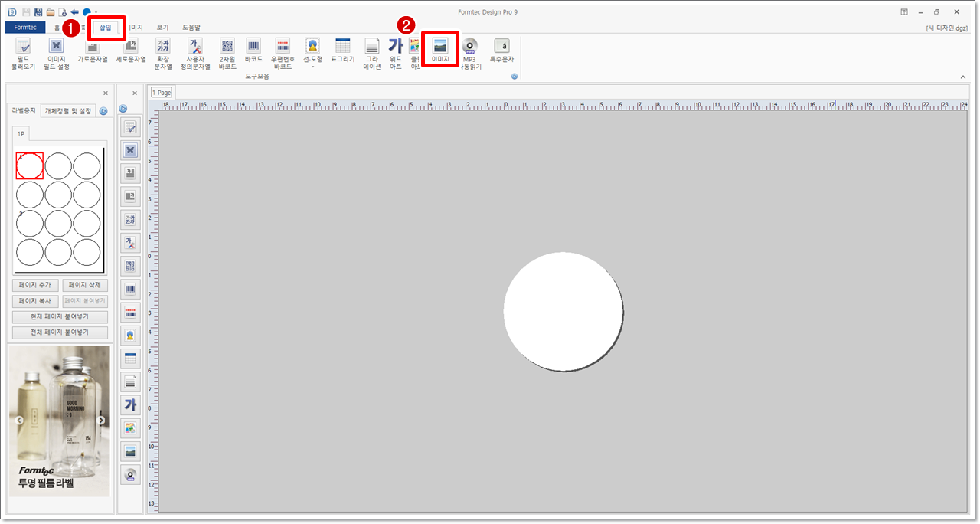980x524 pixels.
Task: Open the 특수문자 ribbon tool
Action: (502, 51)
